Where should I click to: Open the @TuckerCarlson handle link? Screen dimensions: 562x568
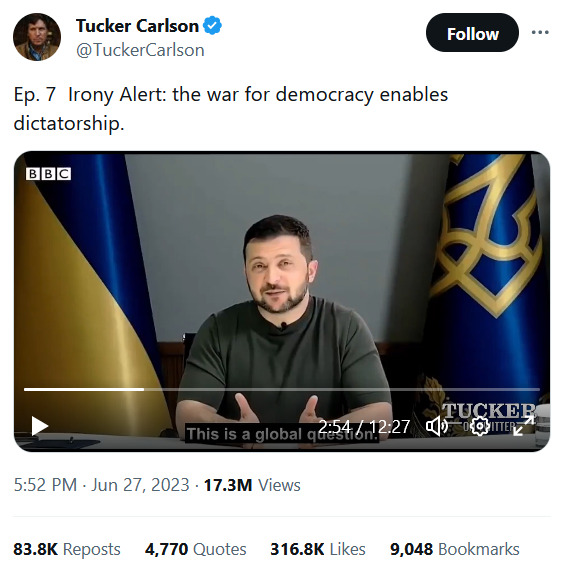pyautogui.click(x=140, y=50)
